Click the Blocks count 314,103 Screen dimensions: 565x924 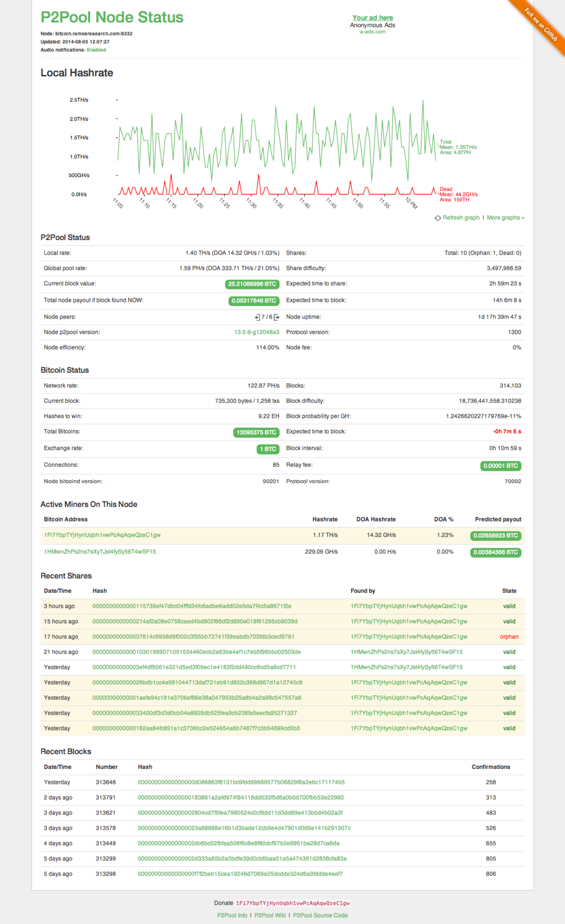pos(510,386)
